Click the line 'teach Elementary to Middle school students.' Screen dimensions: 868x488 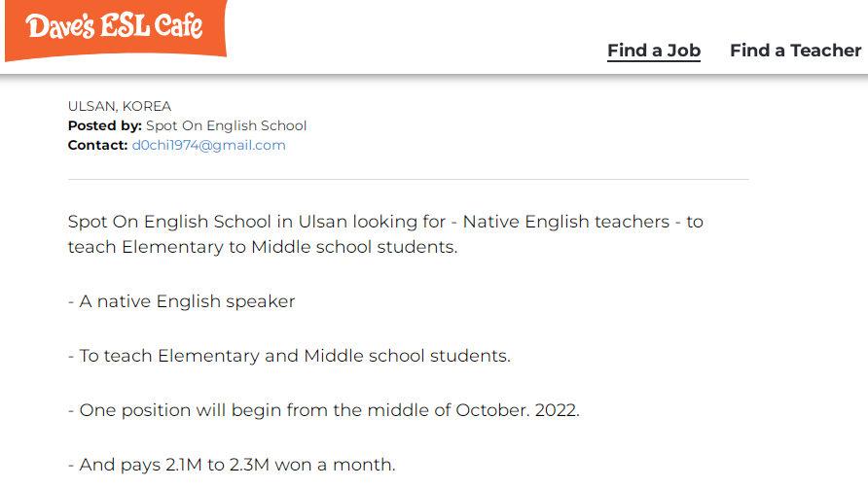coord(262,247)
